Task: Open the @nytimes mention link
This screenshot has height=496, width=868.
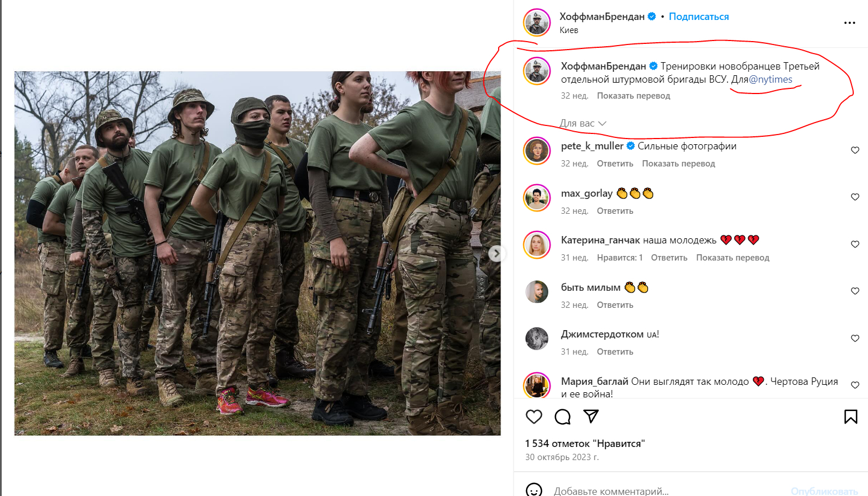Action: coord(771,79)
